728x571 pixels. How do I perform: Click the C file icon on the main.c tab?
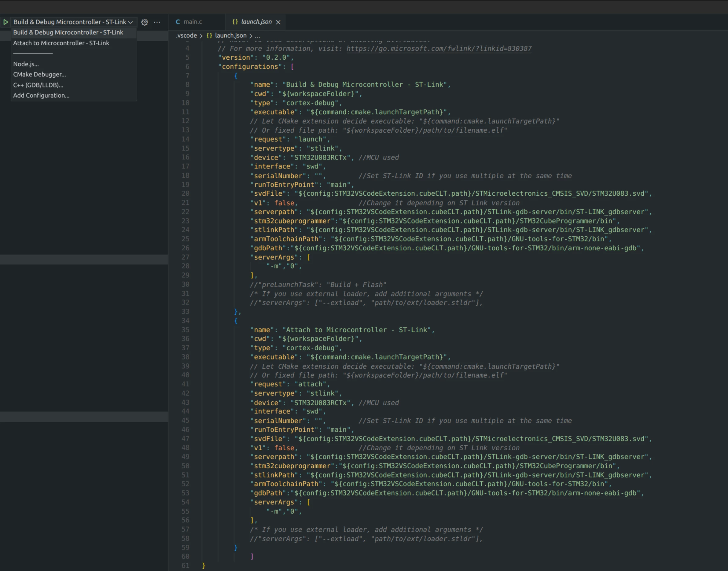[178, 22]
